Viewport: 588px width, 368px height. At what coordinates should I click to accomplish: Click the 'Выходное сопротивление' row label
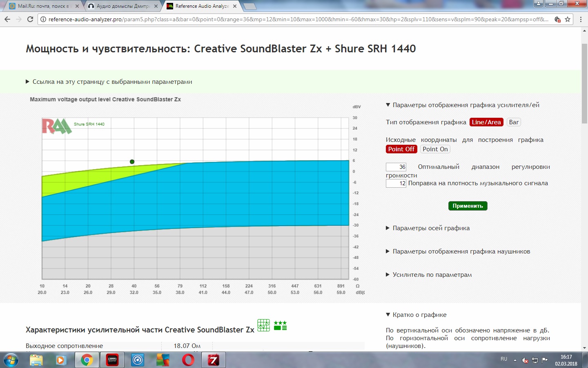[65, 346]
